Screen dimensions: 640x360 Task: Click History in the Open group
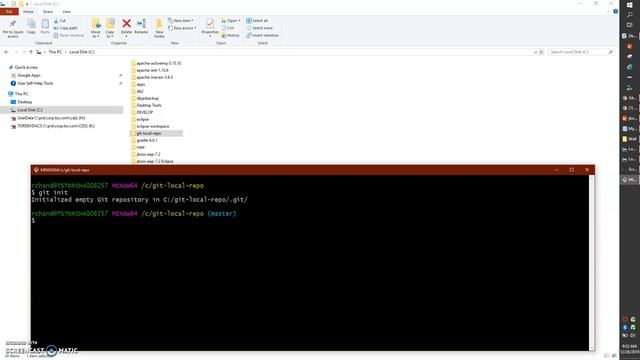pyautogui.click(x=231, y=35)
